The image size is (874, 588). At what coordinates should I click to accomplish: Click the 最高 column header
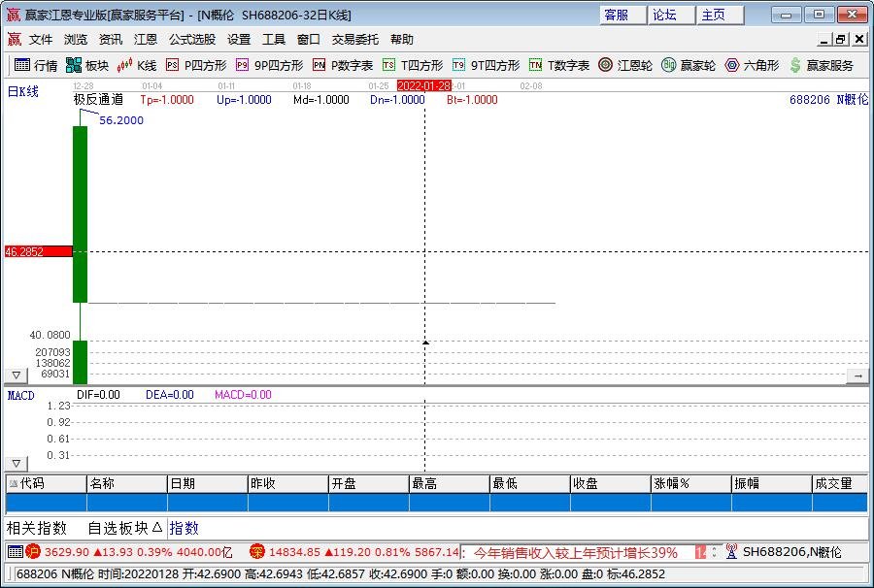450,484
